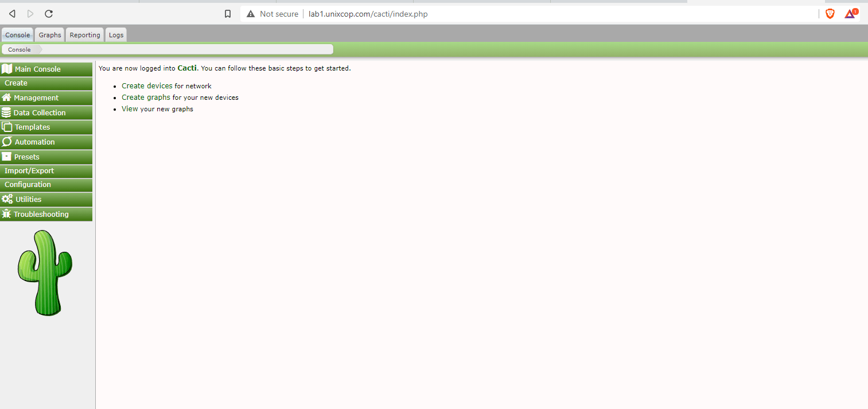Viewport: 868px width, 409px height.
Task: Expand the Utilities menu section
Action: pyautogui.click(x=46, y=199)
